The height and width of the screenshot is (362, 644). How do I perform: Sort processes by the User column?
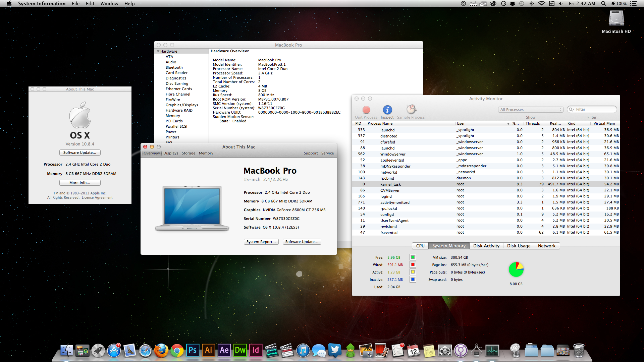[x=483, y=123]
